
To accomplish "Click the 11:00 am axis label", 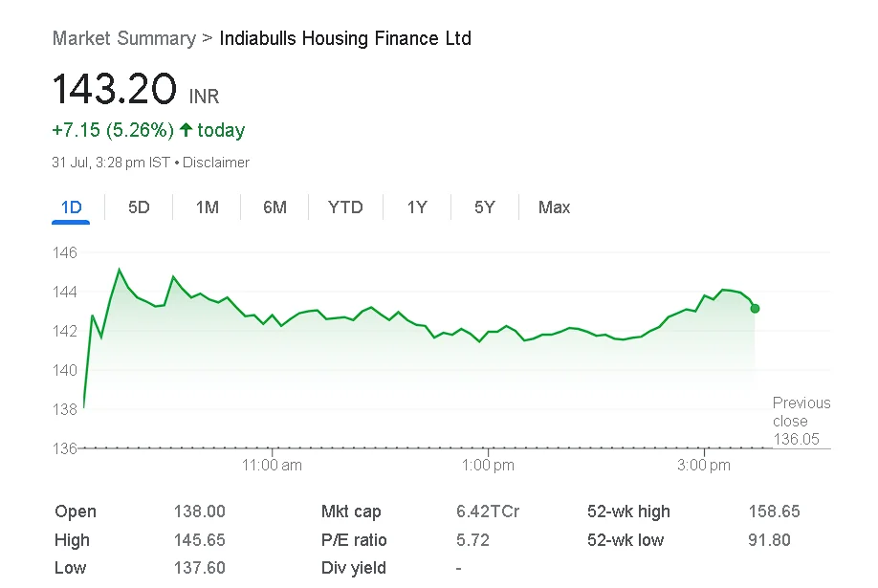I will click(x=272, y=465).
